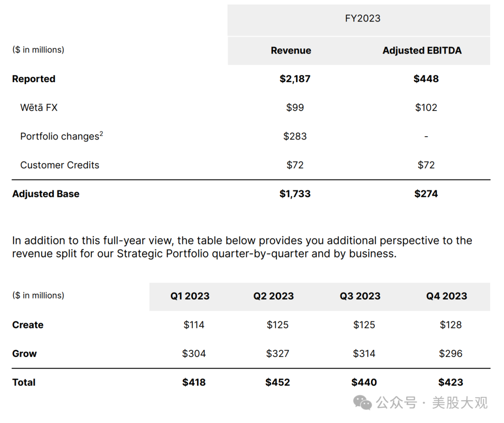Click the Create row label
Viewport: 504px width, 423px height.
click(28, 325)
